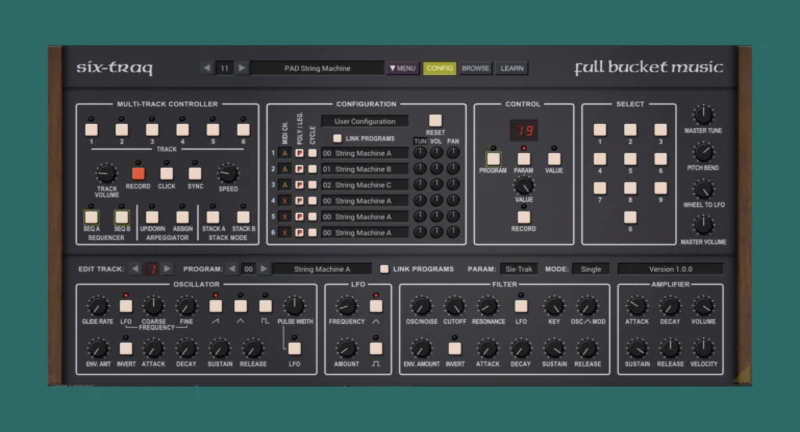The width and height of the screenshot is (800, 432).
Task: Enable STACK B mode
Action: 243,217
